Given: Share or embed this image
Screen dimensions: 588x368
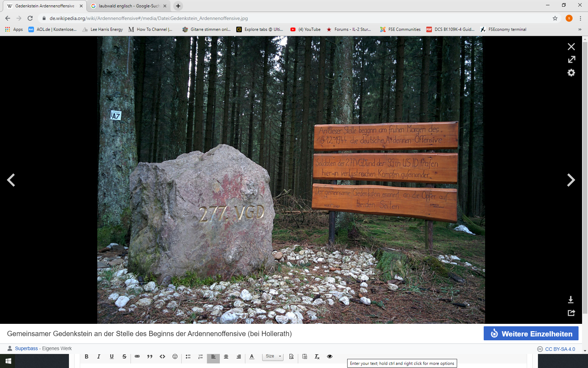Looking at the screenshot, I should (x=571, y=313).
